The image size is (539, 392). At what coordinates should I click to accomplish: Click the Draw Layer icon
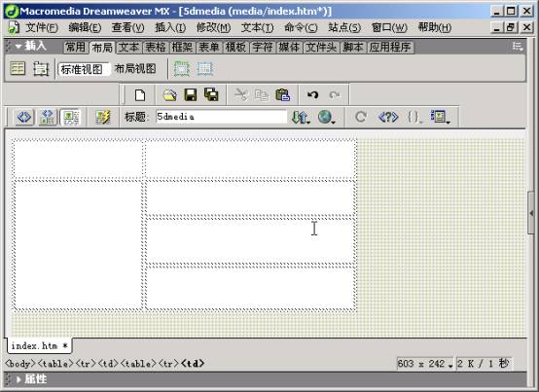41,69
